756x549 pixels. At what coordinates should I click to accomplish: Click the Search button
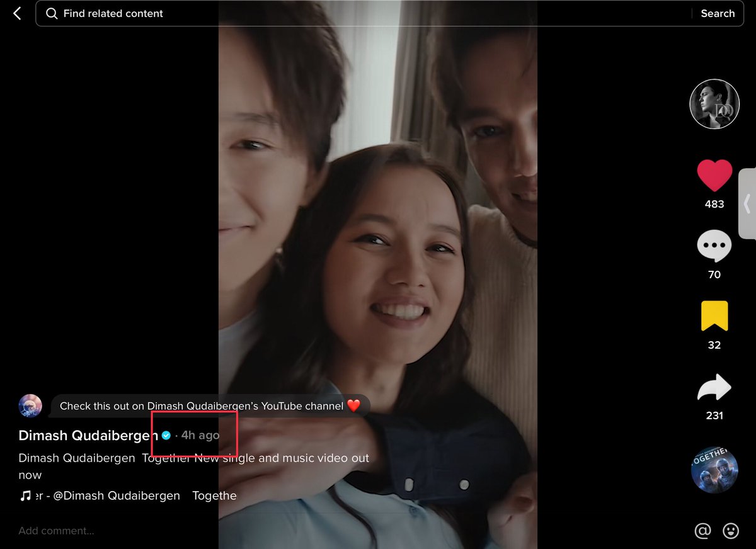coord(718,13)
